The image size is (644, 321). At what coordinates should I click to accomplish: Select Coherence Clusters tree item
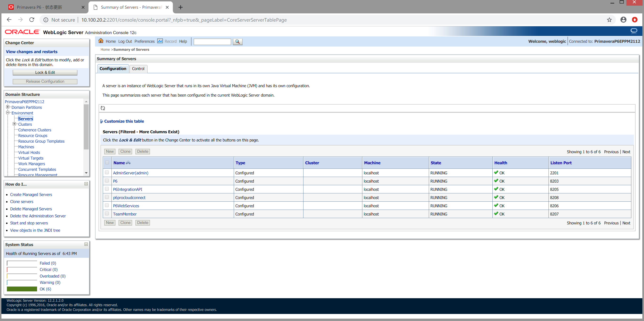[34, 130]
